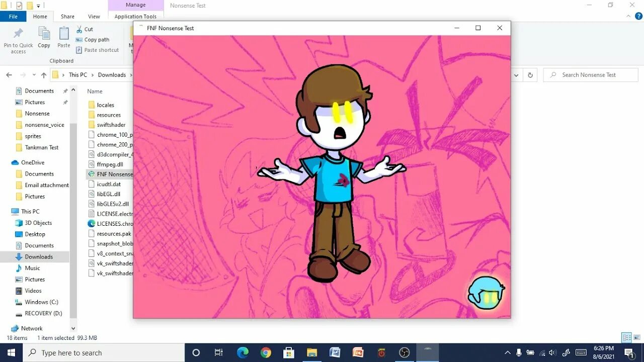Open PowerPoint from taskbar
This screenshot has width=644, height=362.
click(x=358, y=352)
